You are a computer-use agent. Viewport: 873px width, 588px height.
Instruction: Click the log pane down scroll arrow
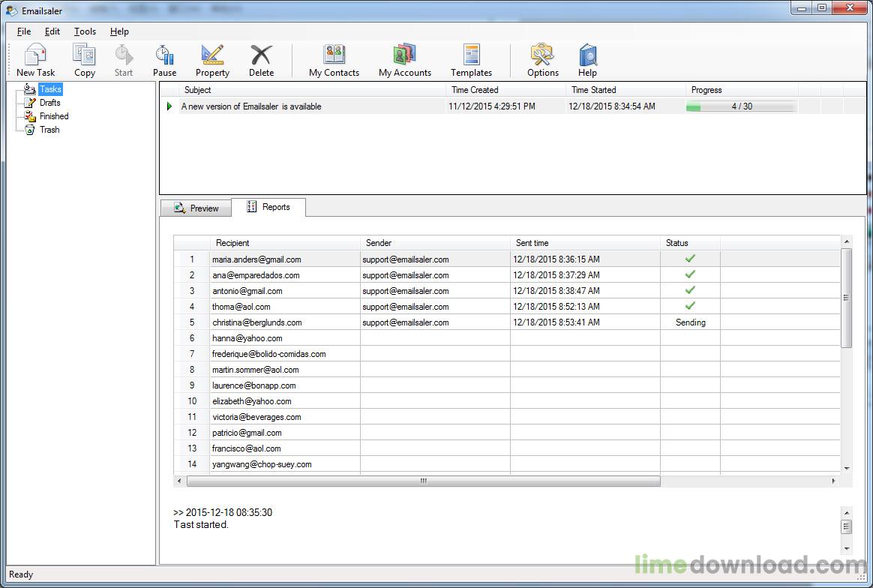[846, 548]
